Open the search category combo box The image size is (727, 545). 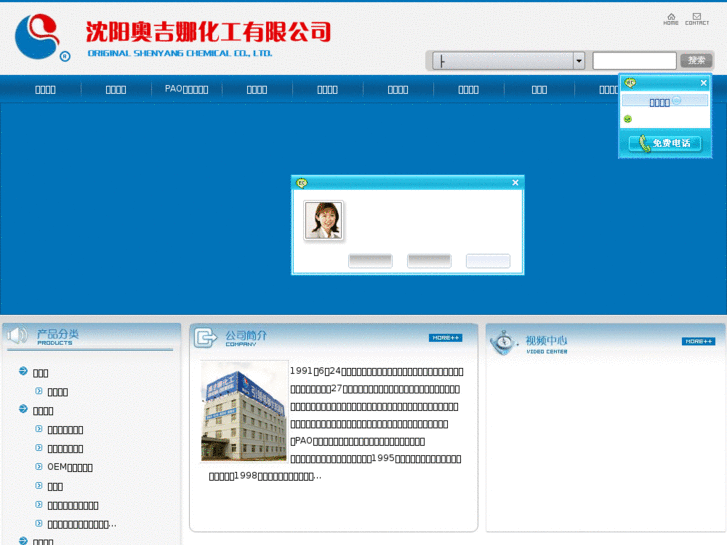coord(509,61)
